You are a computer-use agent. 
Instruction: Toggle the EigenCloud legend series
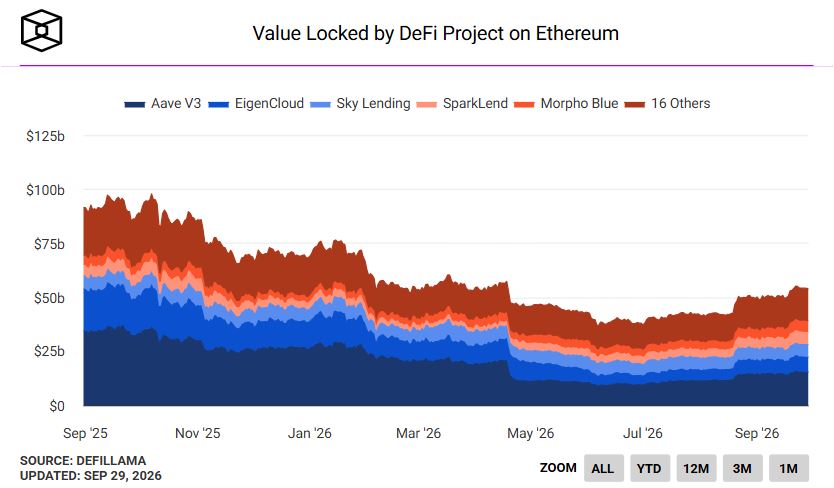pos(256,103)
